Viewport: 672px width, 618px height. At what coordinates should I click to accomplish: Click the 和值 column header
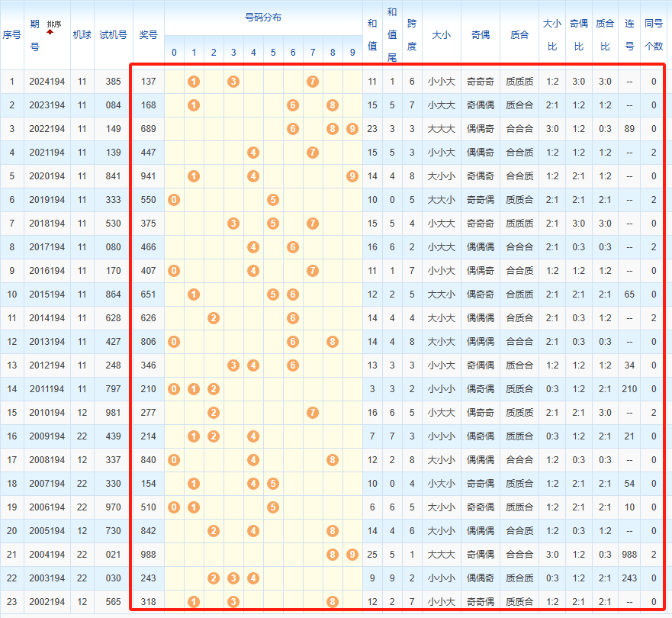372,34
